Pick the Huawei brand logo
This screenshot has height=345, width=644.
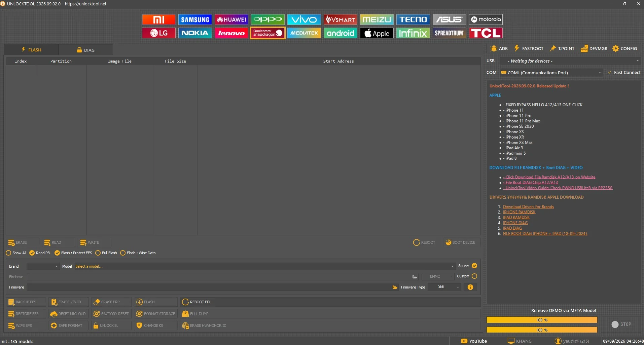231,20
